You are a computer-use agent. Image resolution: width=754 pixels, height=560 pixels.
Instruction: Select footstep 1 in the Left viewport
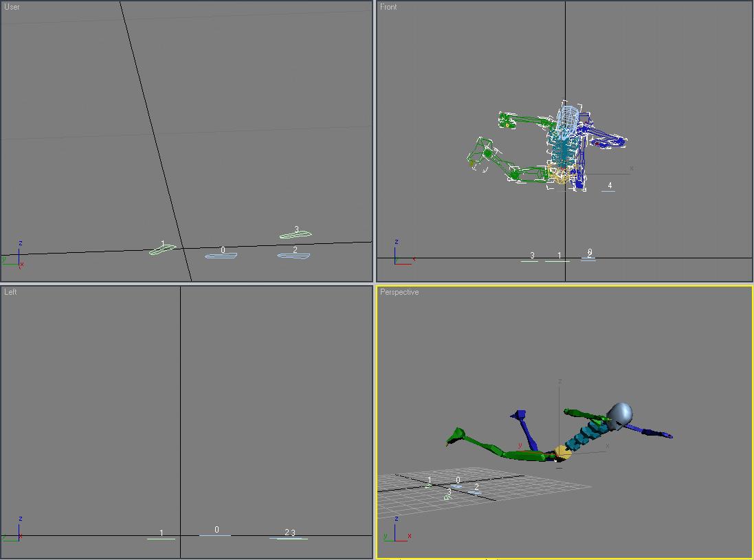click(161, 538)
